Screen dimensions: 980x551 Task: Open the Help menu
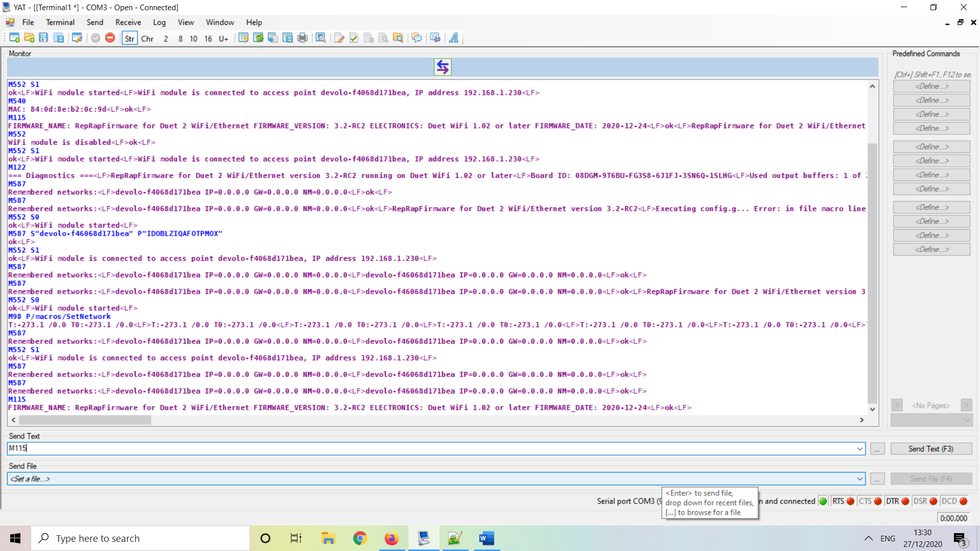(254, 22)
